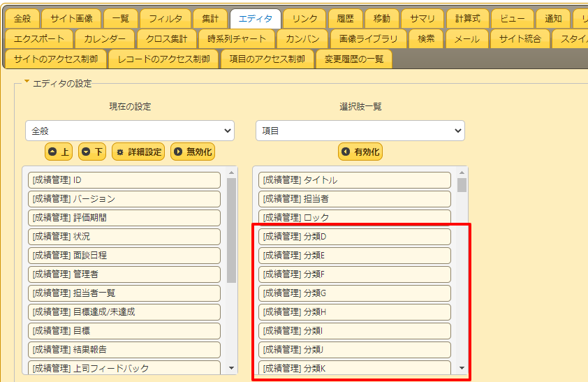The height and width of the screenshot is (382, 588).
Task: Select [成績管理] 結果報告 item
Action: 124,350
